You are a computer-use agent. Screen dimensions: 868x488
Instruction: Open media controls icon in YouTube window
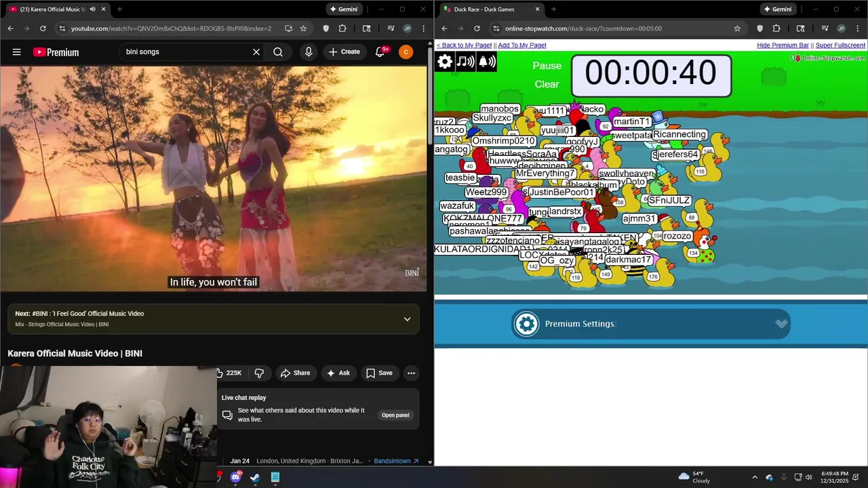pyautogui.click(x=391, y=28)
